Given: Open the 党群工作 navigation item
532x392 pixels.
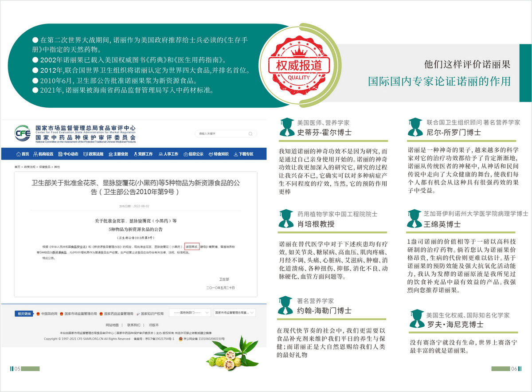Looking at the screenshot, I should 143,154.
